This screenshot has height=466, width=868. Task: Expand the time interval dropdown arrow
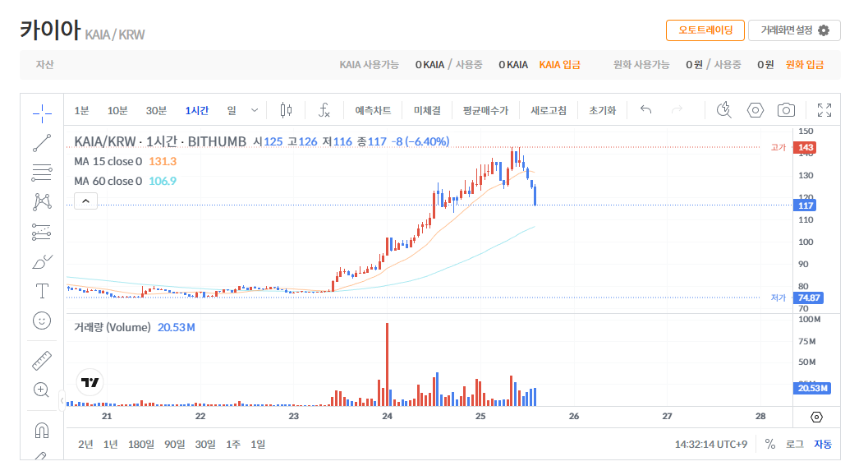255,110
